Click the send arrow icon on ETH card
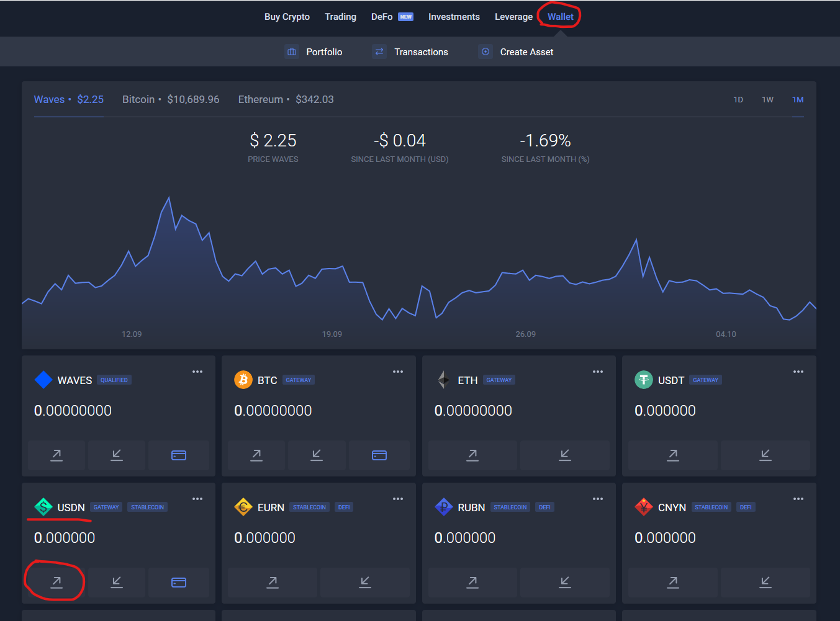840x621 pixels. click(x=472, y=455)
